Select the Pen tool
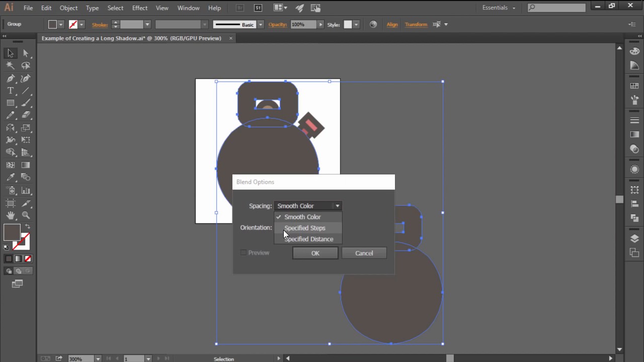The image size is (644, 362). [x=11, y=78]
